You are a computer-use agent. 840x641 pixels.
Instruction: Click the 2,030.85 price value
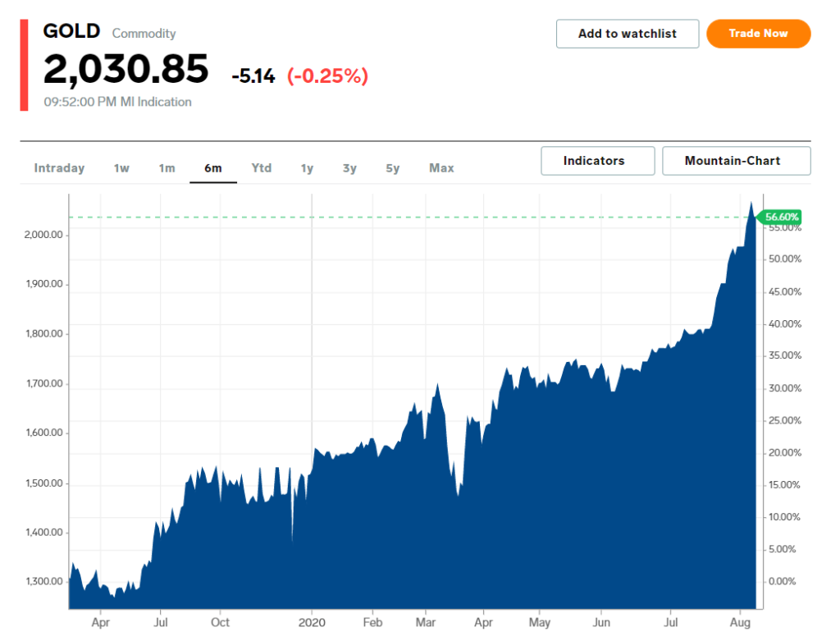coord(126,70)
